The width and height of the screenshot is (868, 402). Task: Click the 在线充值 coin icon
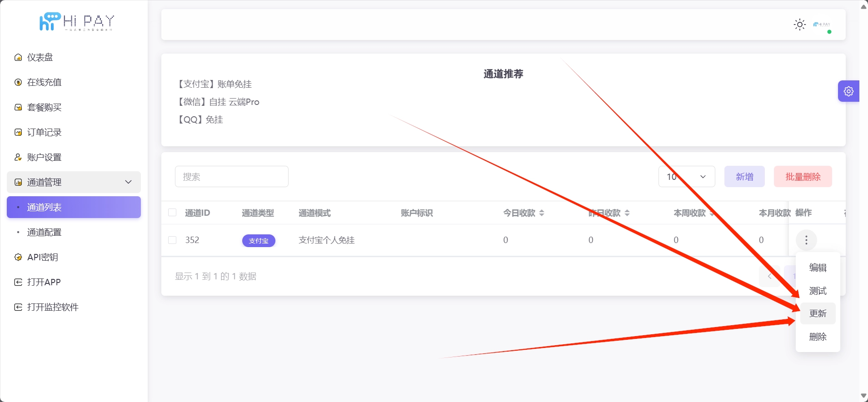18,82
